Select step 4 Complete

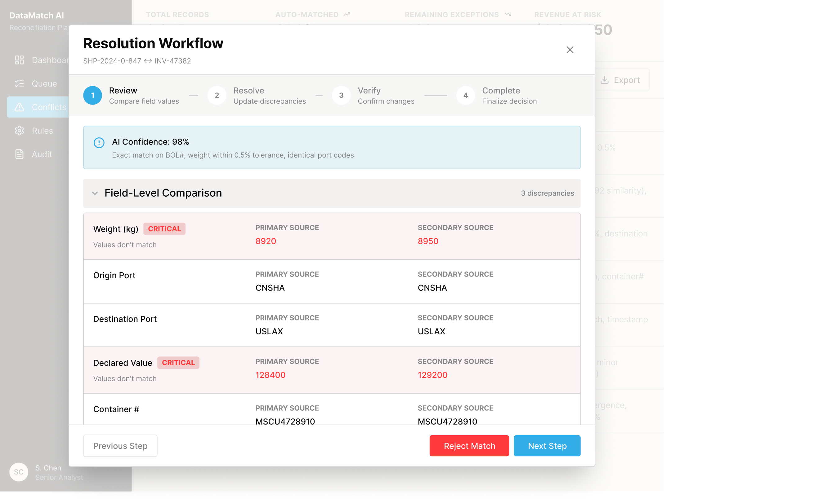[465, 95]
